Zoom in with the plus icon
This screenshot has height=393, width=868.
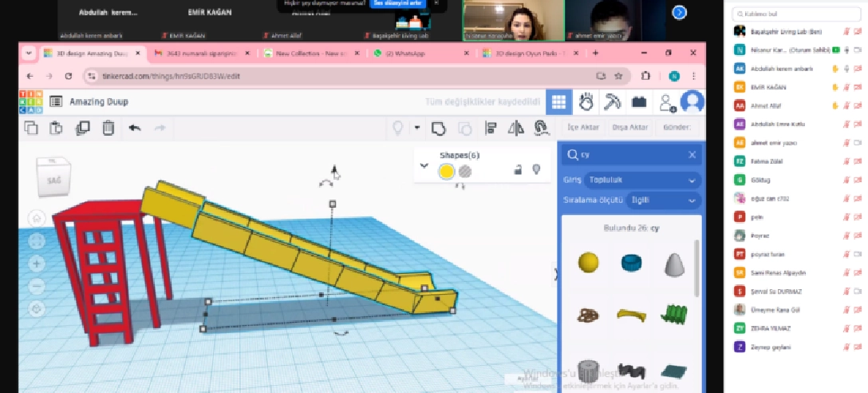coord(37,264)
